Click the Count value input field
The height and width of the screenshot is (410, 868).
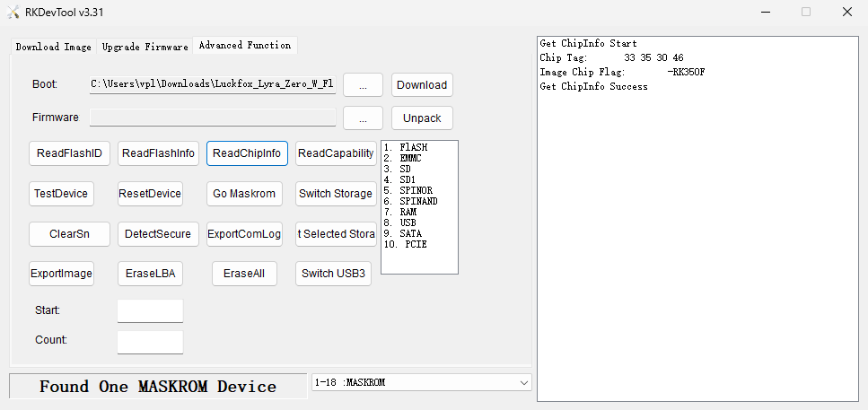tap(150, 342)
